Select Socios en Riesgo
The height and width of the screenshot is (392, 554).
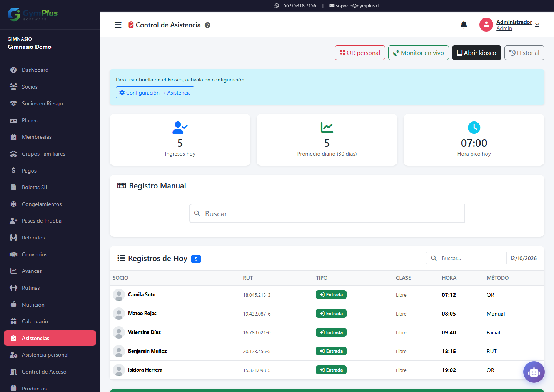50,103
